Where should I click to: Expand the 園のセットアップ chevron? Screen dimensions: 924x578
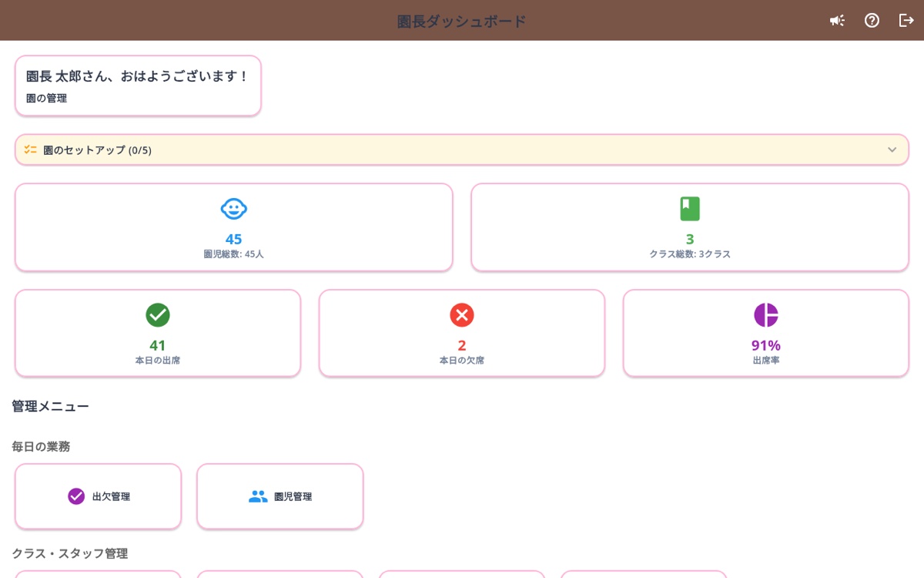[x=892, y=150]
